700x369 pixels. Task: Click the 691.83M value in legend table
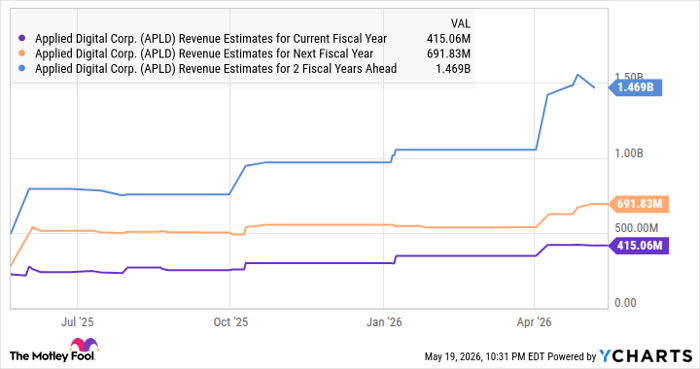coord(448,54)
